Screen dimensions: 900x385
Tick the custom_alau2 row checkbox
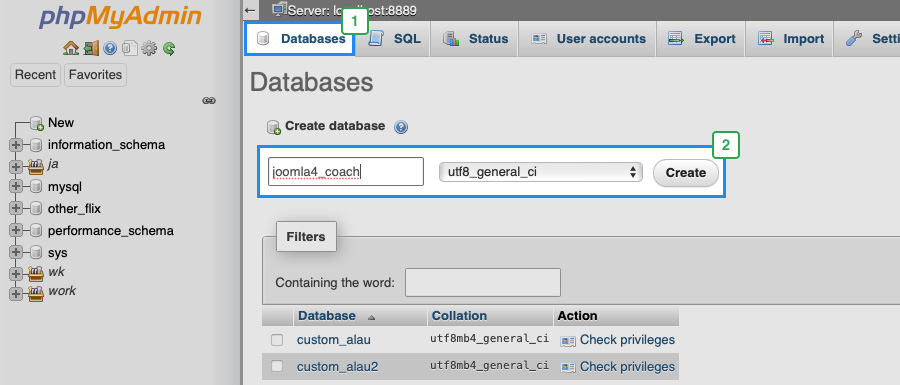tap(277, 366)
